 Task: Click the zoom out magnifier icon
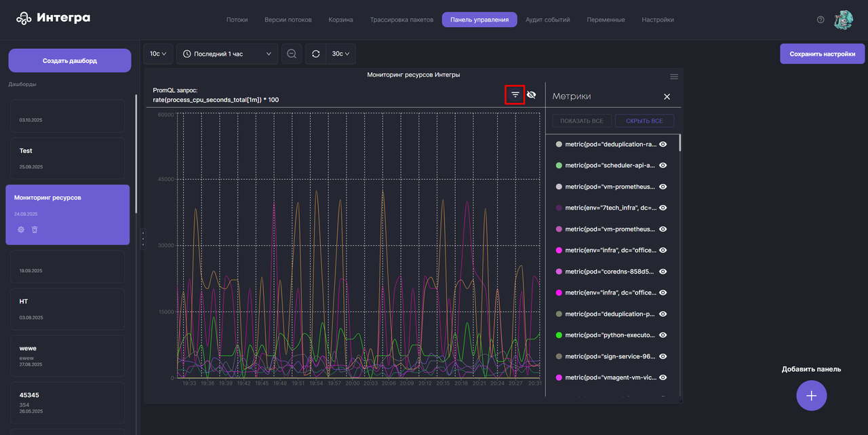[x=292, y=54]
